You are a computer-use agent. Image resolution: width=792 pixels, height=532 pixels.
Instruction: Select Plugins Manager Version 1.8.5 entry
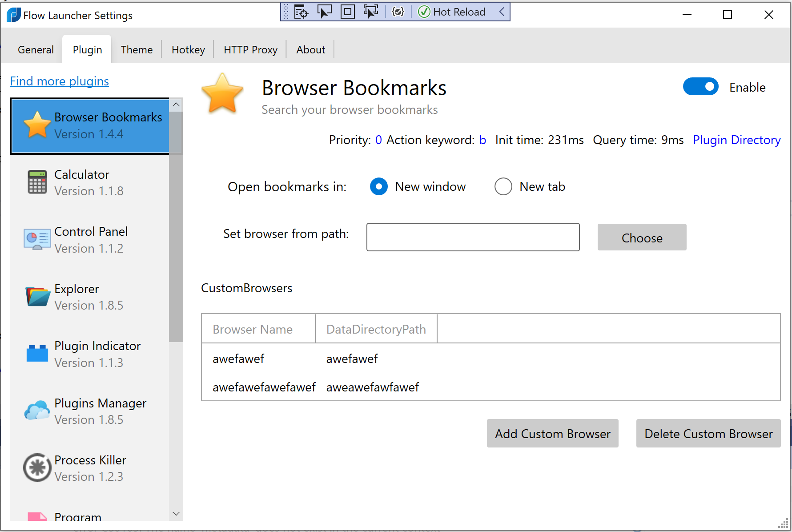point(90,411)
